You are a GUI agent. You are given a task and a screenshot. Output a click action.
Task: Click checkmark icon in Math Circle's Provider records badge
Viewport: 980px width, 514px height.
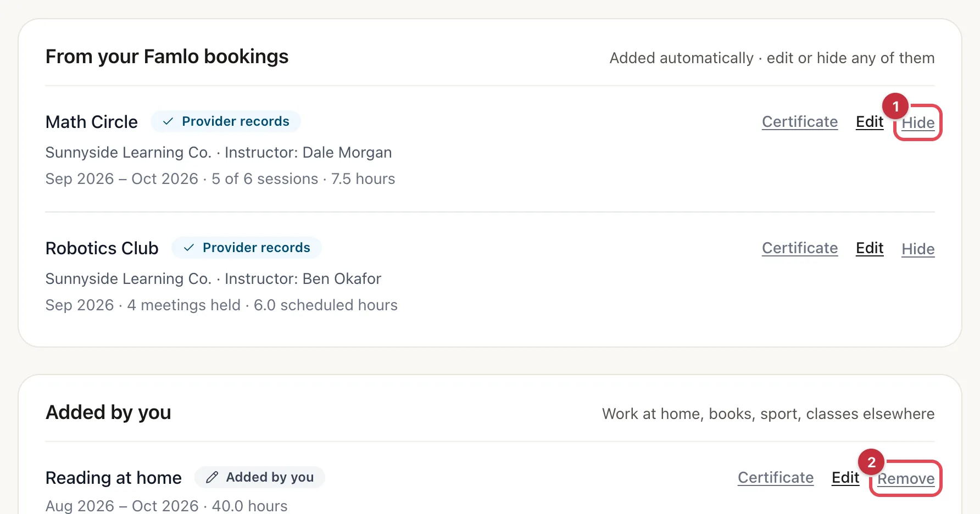coord(168,121)
